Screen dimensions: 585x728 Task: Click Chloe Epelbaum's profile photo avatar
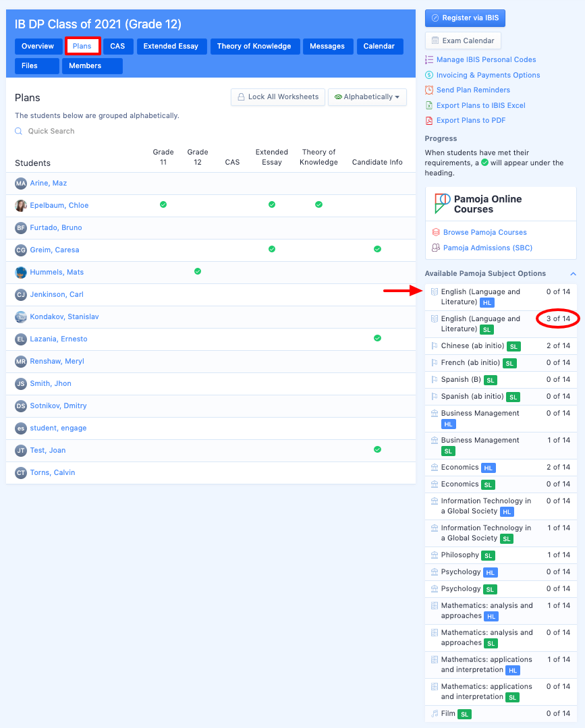(21, 205)
